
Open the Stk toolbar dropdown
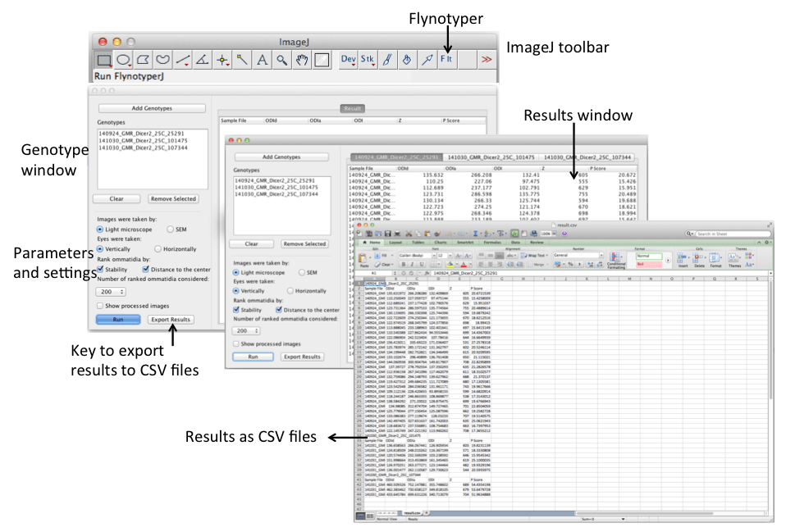[366, 59]
